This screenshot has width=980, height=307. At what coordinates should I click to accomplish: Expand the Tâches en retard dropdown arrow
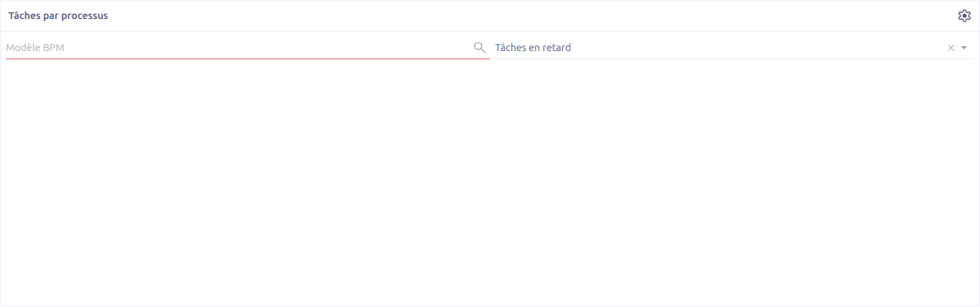coord(964,48)
